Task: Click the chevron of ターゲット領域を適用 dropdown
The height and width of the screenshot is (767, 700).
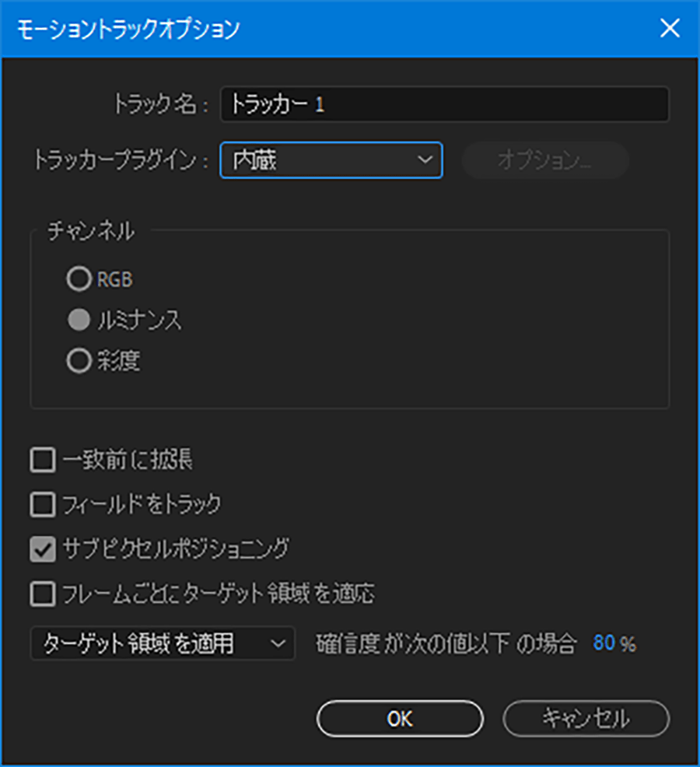Action: click(x=278, y=643)
